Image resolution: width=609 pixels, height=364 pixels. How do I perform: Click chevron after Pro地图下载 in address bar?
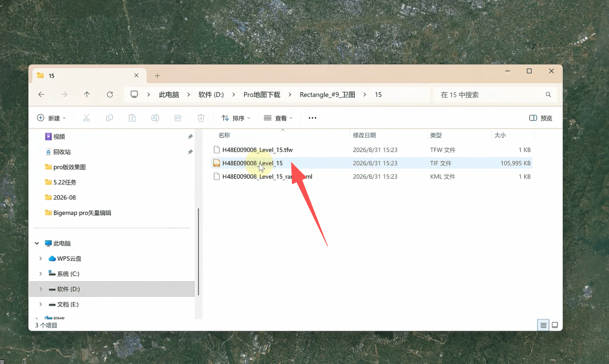pyautogui.click(x=290, y=94)
